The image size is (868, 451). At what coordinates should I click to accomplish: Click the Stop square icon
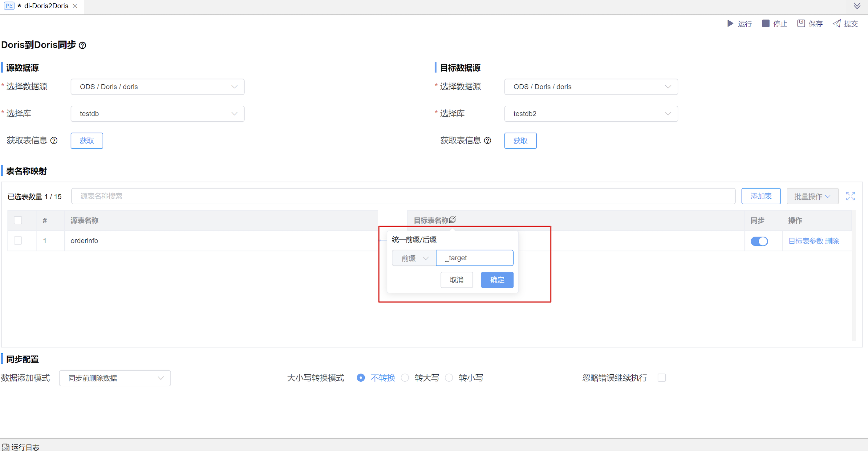pyautogui.click(x=765, y=24)
